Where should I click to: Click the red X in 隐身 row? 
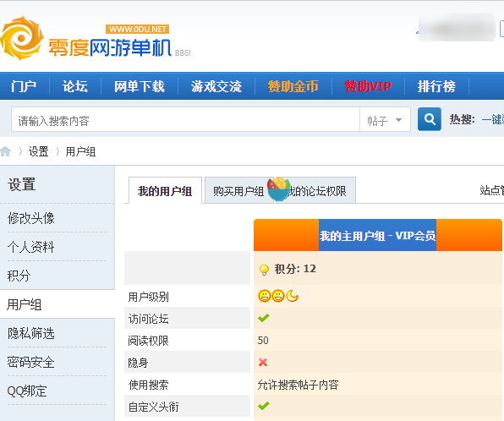tap(263, 363)
